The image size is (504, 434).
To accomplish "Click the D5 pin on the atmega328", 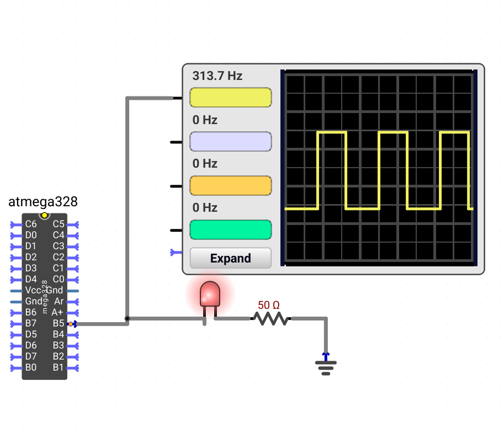I will pyautogui.click(x=16, y=335).
